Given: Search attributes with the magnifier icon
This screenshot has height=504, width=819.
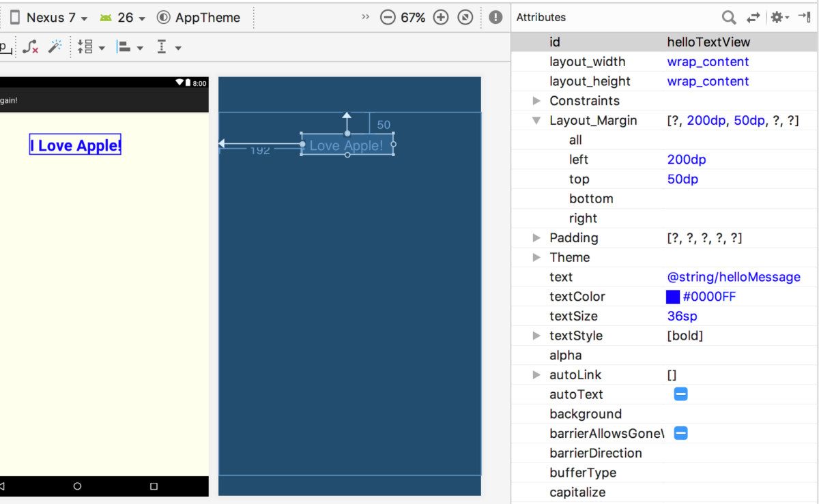Looking at the screenshot, I should pyautogui.click(x=729, y=18).
